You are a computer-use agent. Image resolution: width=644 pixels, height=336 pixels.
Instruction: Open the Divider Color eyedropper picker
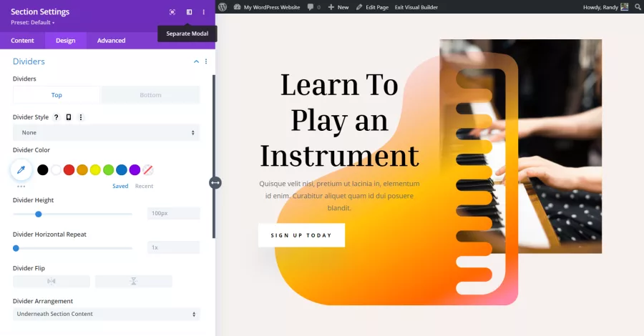click(21, 169)
